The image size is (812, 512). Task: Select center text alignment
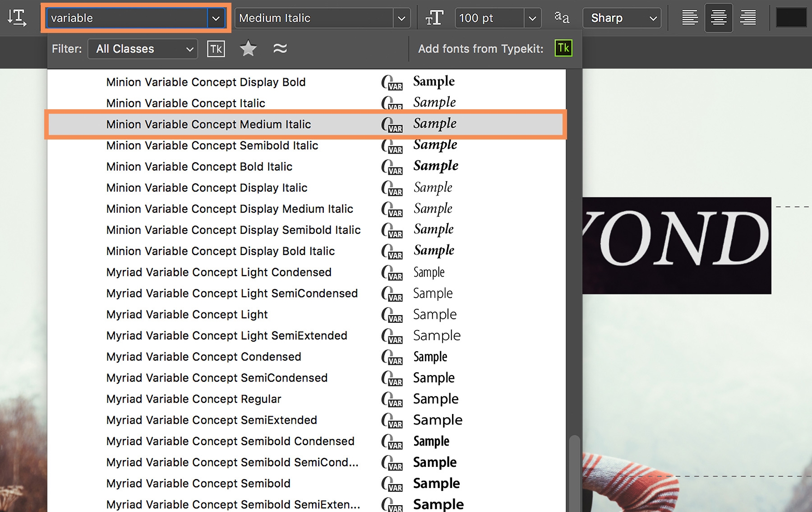pos(719,18)
